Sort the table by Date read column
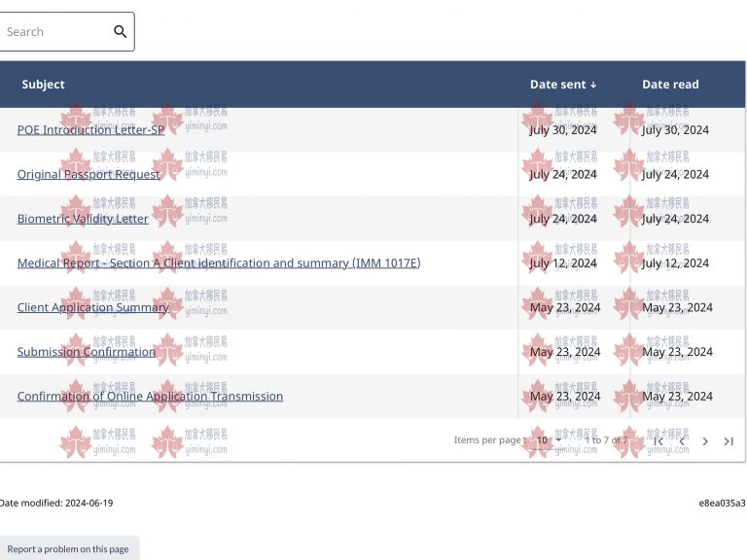The width and height of the screenshot is (747, 560). tap(670, 85)
